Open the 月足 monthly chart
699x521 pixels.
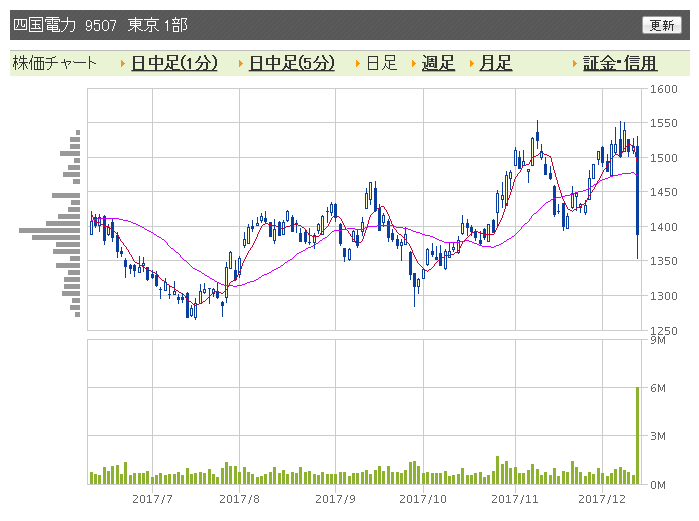click(496, 63)
